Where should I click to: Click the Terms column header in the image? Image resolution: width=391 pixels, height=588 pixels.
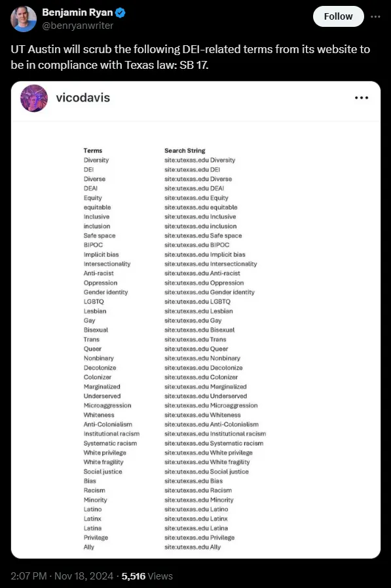pyautogui.click(x=93, y=150)
